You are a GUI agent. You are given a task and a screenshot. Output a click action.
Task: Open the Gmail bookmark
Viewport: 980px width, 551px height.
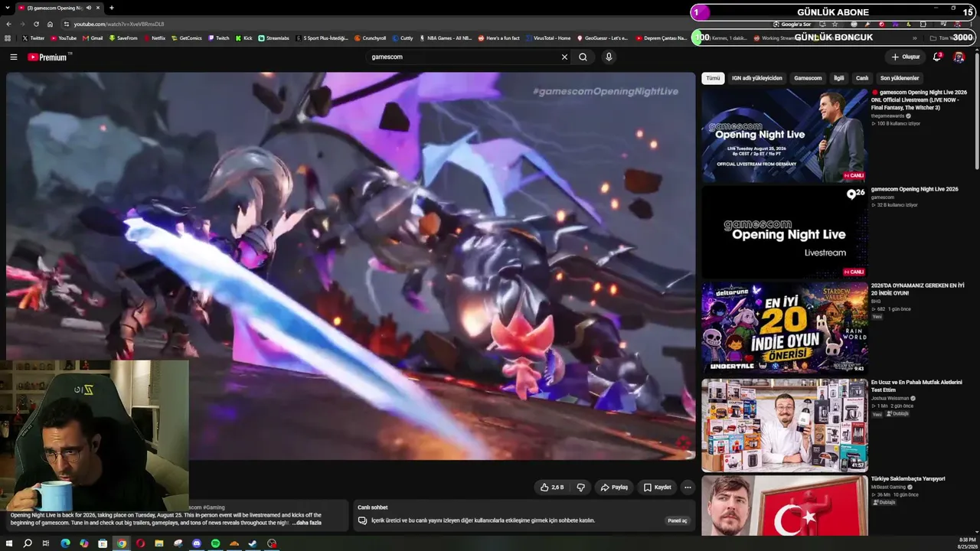pyautogui.click(x=93, y=38)
